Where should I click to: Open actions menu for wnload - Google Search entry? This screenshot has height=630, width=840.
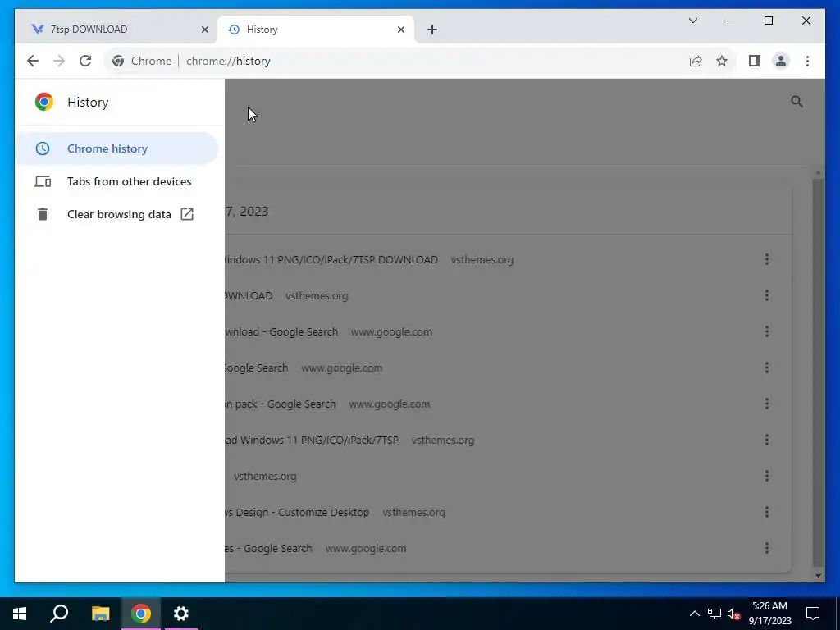767,331
